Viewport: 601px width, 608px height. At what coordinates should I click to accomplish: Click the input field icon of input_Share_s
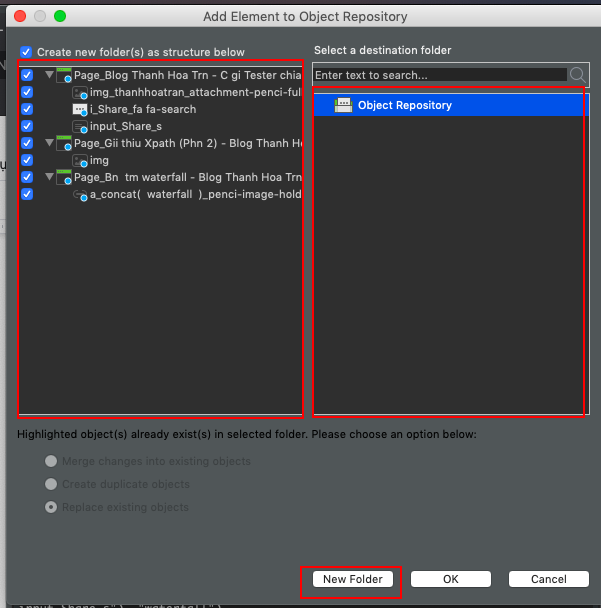tap(80, 127)
